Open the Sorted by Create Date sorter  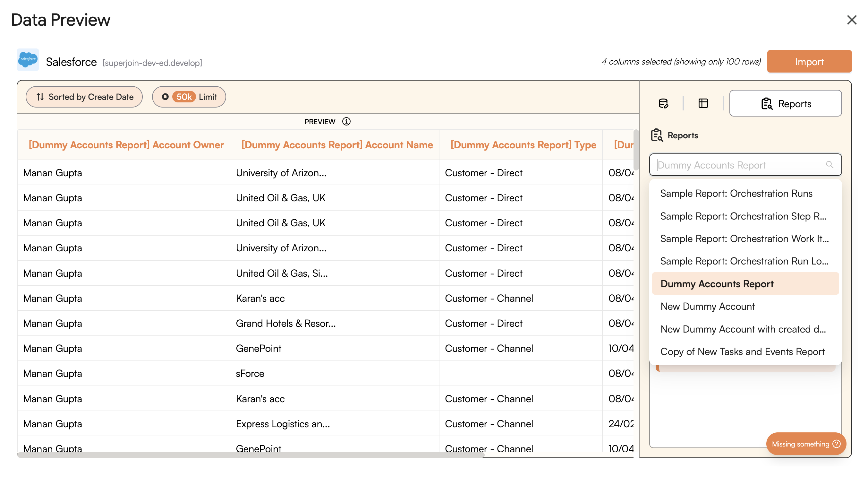click(x=84, y=97)
